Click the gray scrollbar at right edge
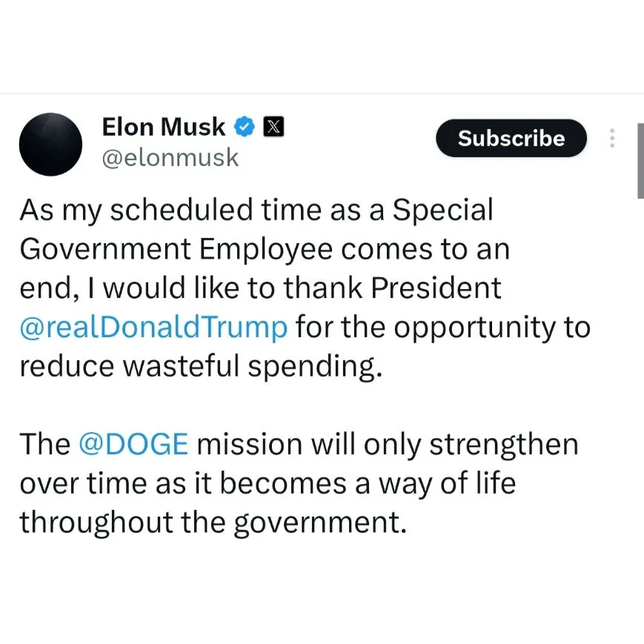The image size is (644, 644). [640, 161]
